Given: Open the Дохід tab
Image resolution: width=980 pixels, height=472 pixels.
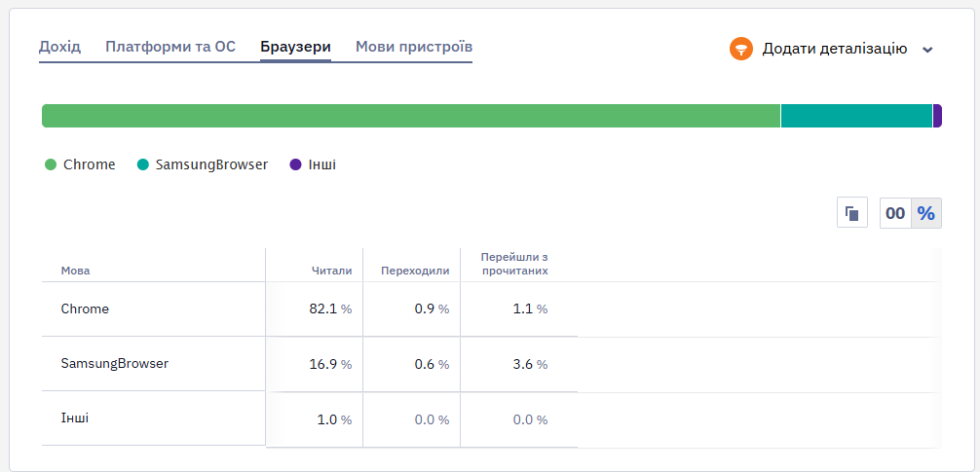Looking at the screenshot, I should point(60,47).
